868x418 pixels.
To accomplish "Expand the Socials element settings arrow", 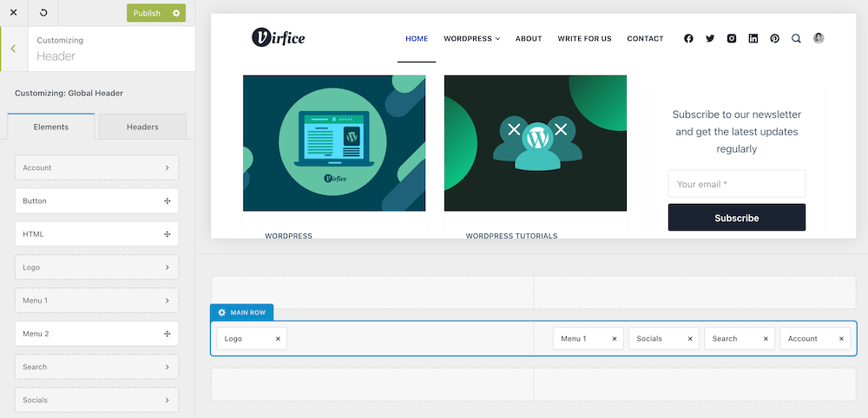I will click(168, 400).
